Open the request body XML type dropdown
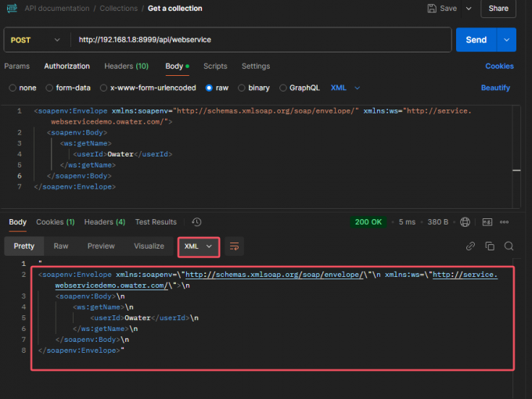Viewport: 532px width, 399px height. click(345, 88)
